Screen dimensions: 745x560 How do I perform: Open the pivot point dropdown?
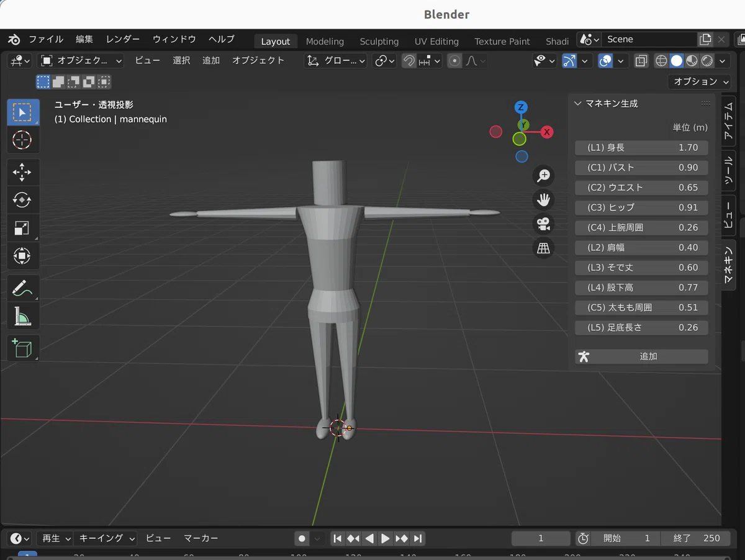coord(386,61)
